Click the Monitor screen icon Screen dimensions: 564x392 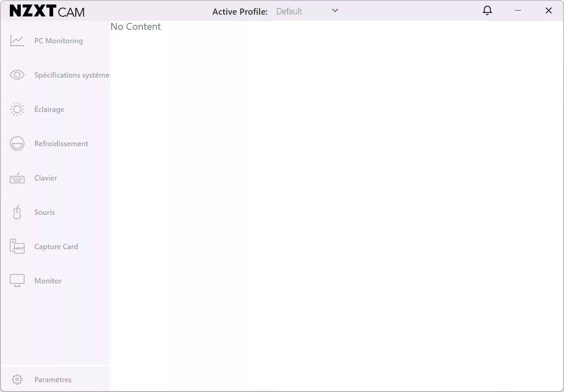coord(17,281)
